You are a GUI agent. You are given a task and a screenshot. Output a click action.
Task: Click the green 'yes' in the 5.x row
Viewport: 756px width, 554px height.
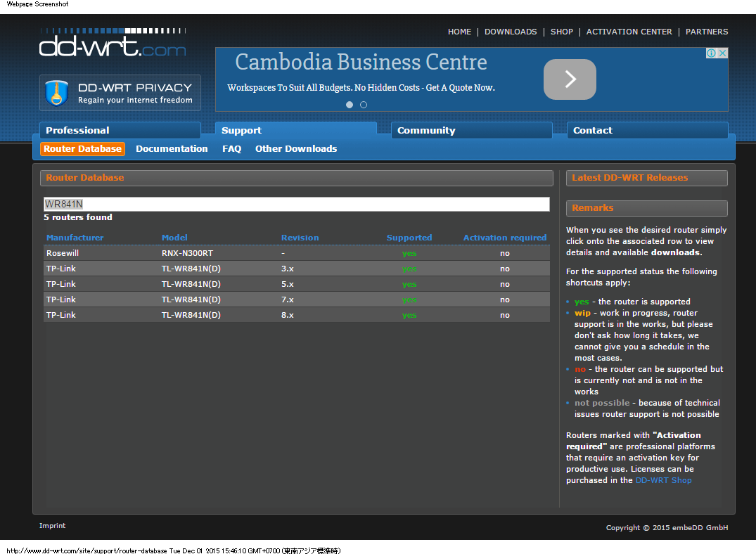pyautogui.click(x=409, y=285)
